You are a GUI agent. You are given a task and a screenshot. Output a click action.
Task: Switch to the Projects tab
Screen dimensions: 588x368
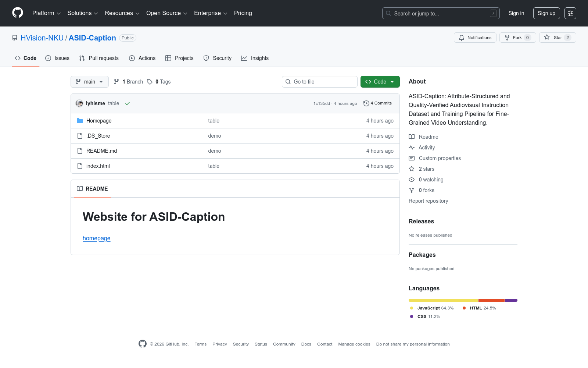tap(179, 58)
